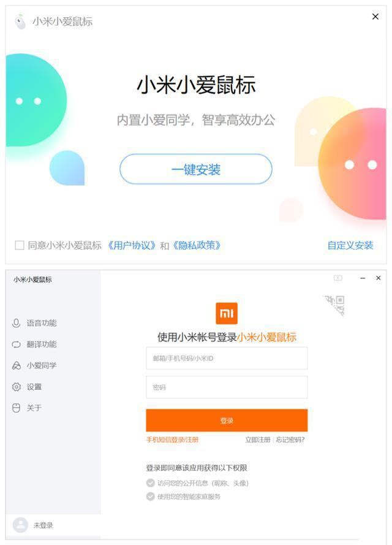Focus the 邮箱/手机号码/小米ID field
The image size is (392, 545).
[227, 358]
